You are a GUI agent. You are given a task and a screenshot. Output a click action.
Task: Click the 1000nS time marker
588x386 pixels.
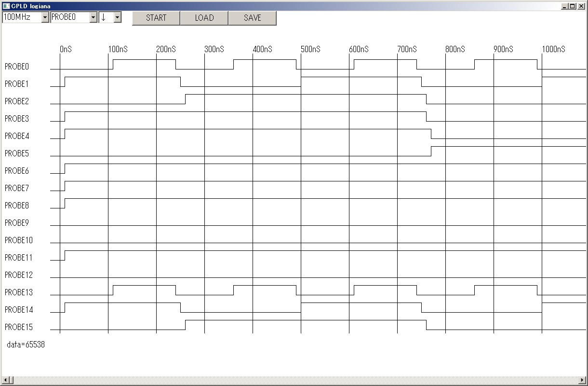click(554, 49)
